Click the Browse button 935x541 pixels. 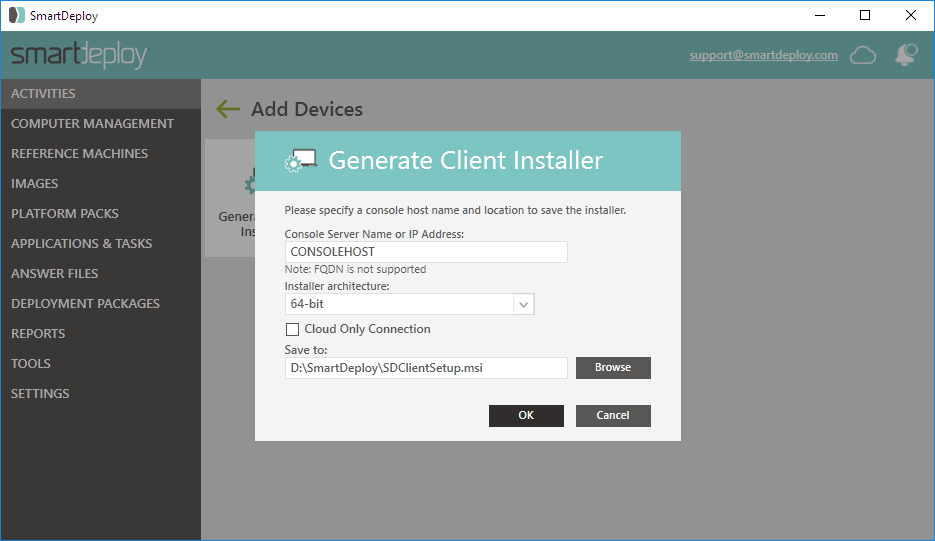613,367
